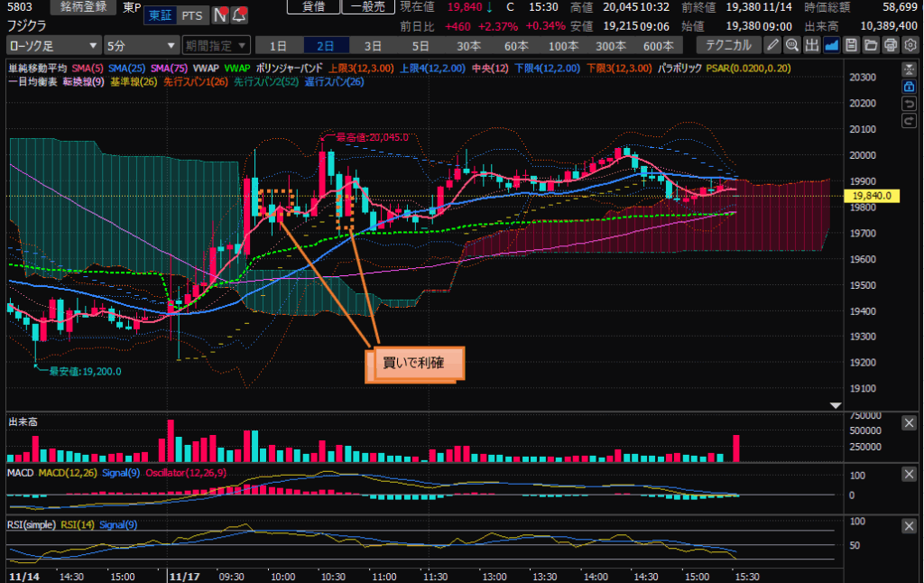Undo last action with the undo arrow
This screenshot has width=924, height=583.
pos(910,104)
